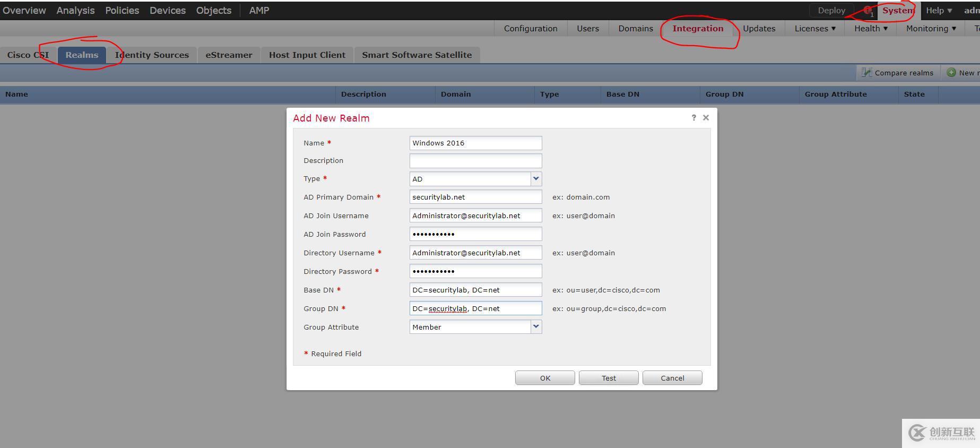This screenshot has height=448, width=980.
Task: Expand the Help menu
Action: (939, 11)
